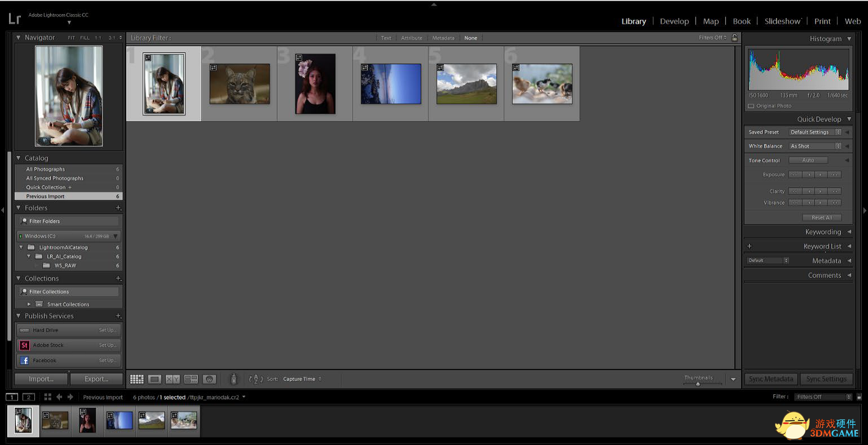Screen dimensions: 868x445
Task: Select the Painter spray can tool
Action: coord(233,379)
